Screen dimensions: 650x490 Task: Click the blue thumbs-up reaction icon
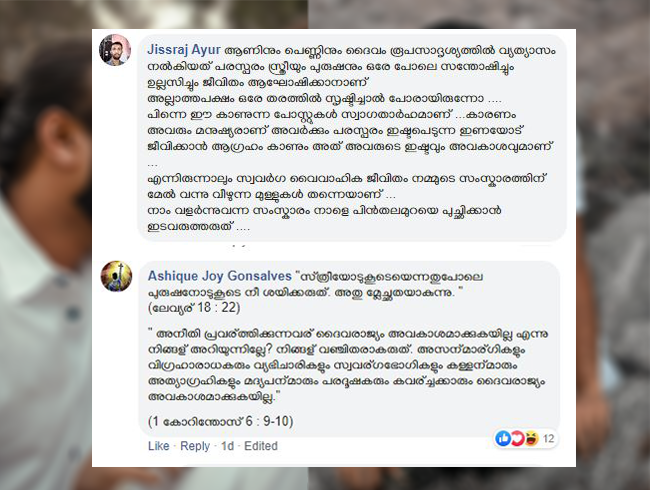[503, 438]
